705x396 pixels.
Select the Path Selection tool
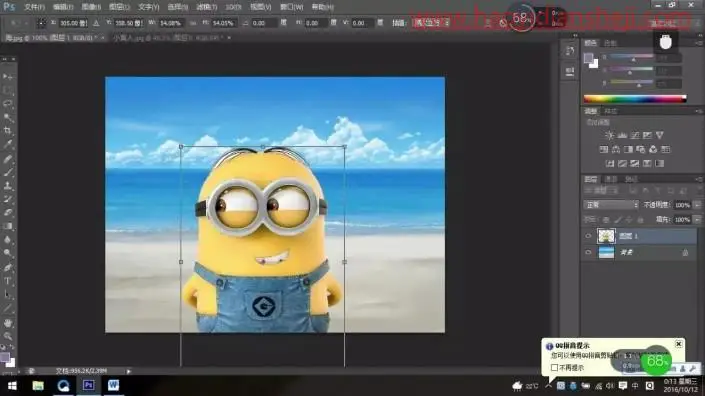coord(8,295)
